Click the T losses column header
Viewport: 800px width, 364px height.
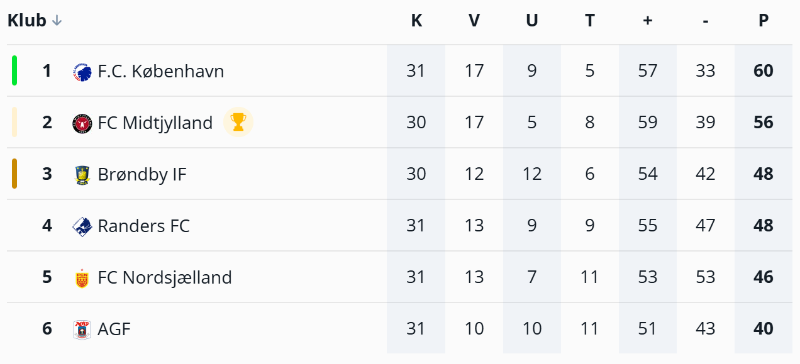pos(590,20)
